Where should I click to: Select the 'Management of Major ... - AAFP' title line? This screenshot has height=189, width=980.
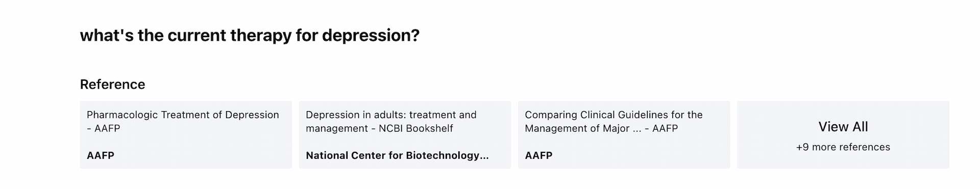click(601, 128)
